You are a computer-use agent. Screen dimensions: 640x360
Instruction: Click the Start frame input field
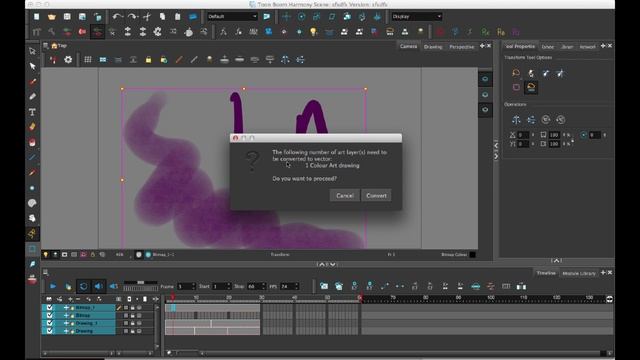coord(219,286)
